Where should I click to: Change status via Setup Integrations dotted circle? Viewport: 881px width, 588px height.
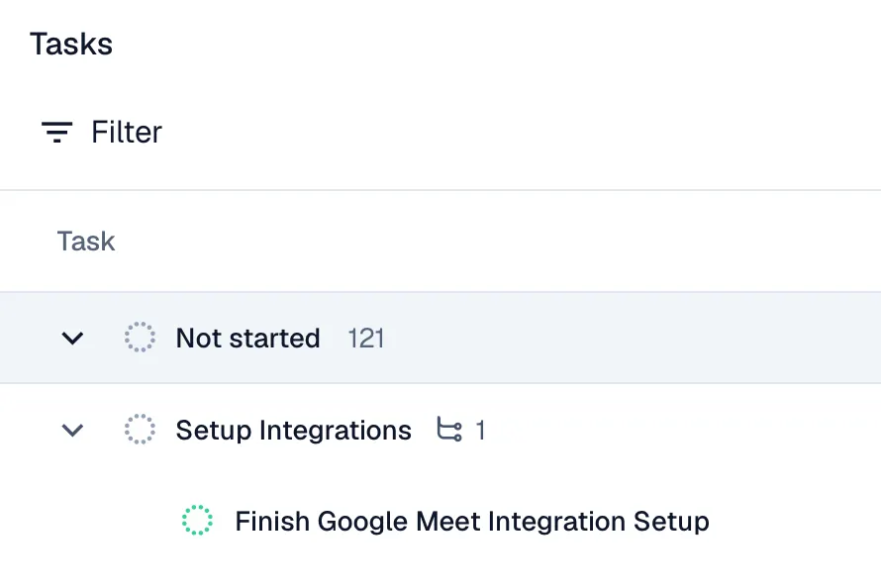click(140, 431)
